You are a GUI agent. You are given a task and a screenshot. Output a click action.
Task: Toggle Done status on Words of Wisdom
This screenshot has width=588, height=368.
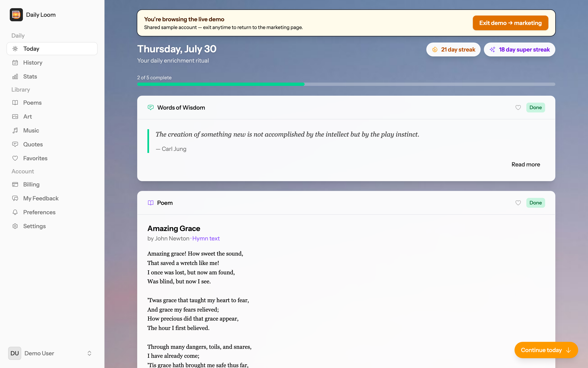536,108
